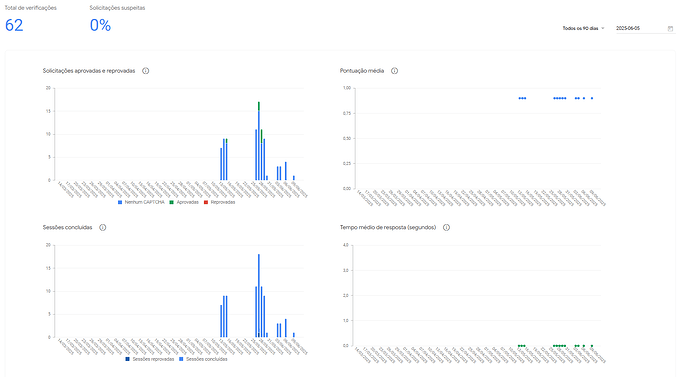Open info icon beside Tempo médio de resposta
Image resolution: width=690 pixels, height=377 pixels.
(x=446, y=227)
